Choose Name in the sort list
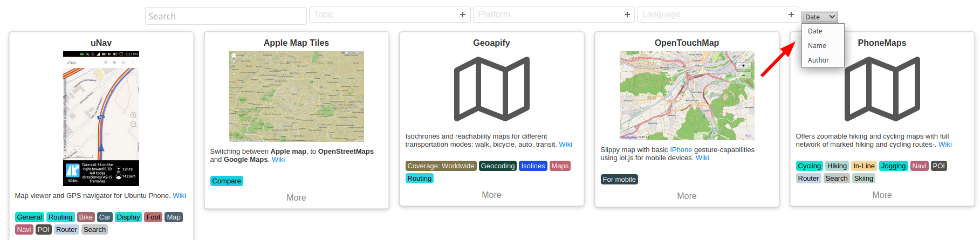This screenshot has height=240, width=980. pos(823,46)
